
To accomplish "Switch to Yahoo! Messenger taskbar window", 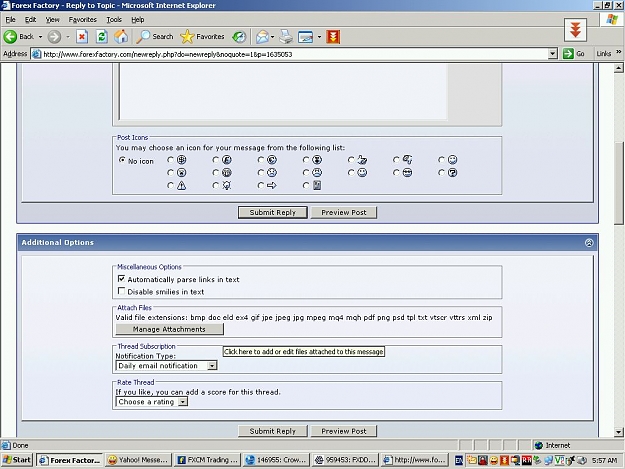I will click(138, 460).
